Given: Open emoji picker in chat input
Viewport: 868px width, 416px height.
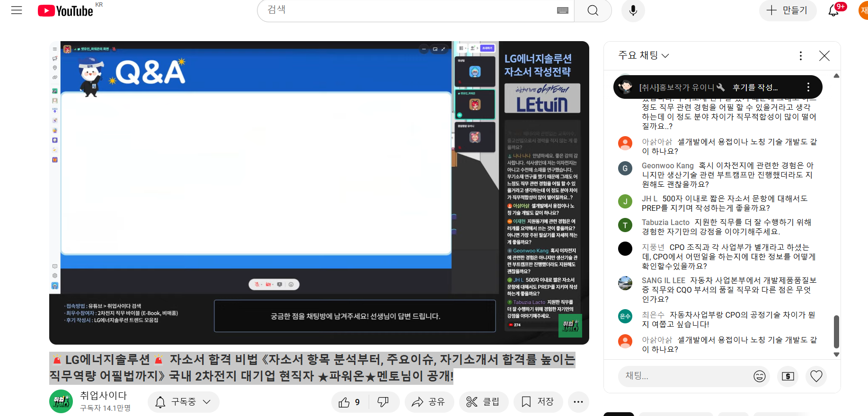Looking at the screenshot, I should (x=759, y=376).
